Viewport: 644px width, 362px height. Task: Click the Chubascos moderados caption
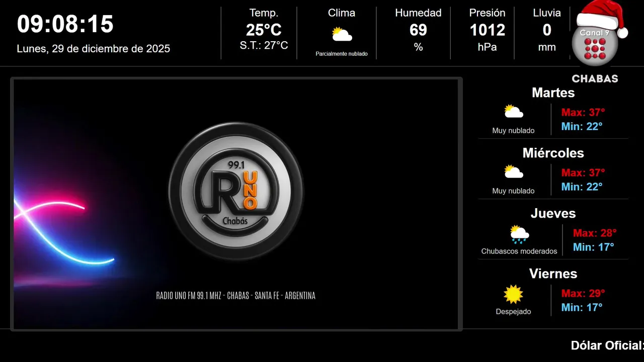coord(519,251)
